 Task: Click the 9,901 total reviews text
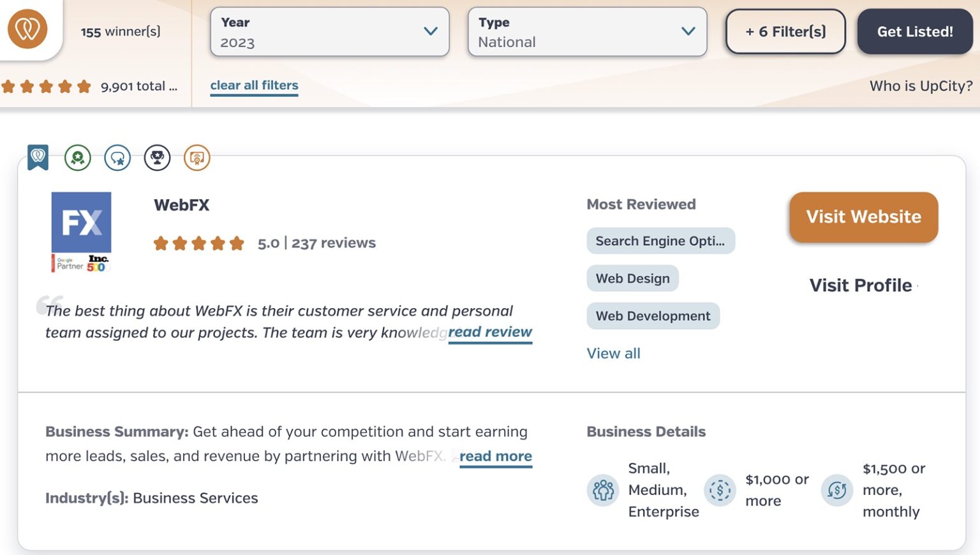coord(139,86)
